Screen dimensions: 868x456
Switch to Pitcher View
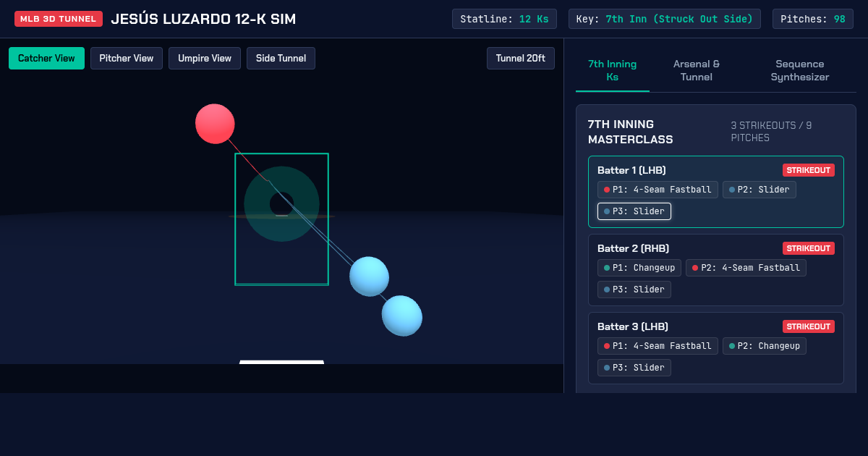point(127,59)
